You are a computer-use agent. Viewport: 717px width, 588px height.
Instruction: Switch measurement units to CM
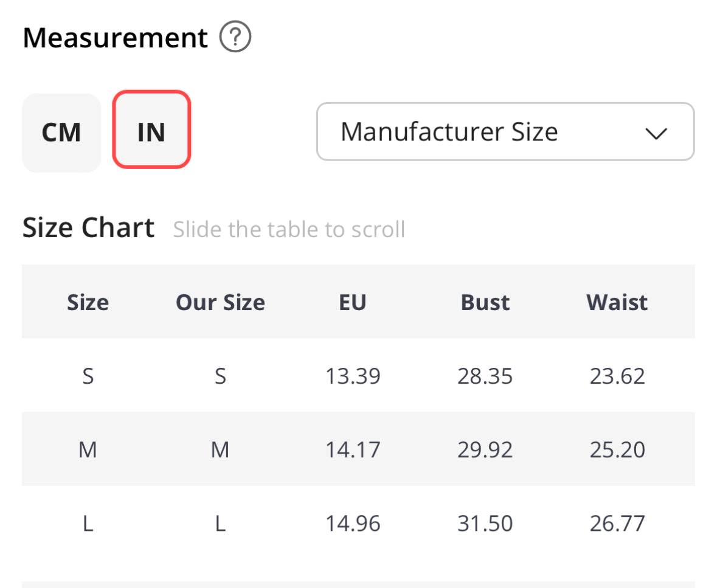click(61, 132)
